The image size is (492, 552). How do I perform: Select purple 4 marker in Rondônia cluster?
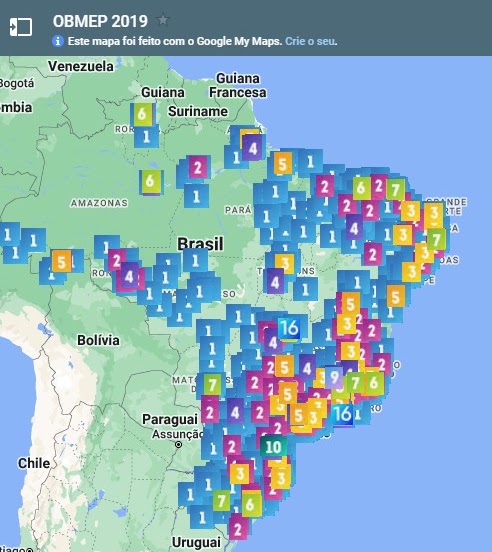pyautogui.click(x=129, y=276)
